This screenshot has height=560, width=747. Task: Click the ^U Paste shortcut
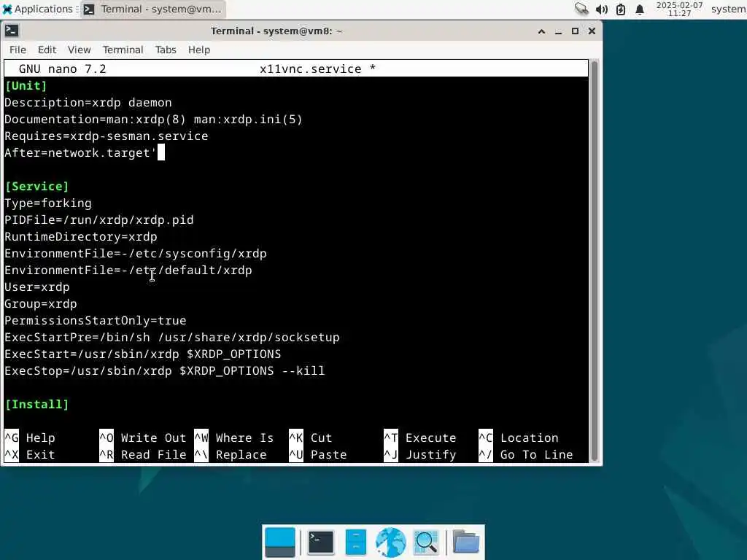318,455
